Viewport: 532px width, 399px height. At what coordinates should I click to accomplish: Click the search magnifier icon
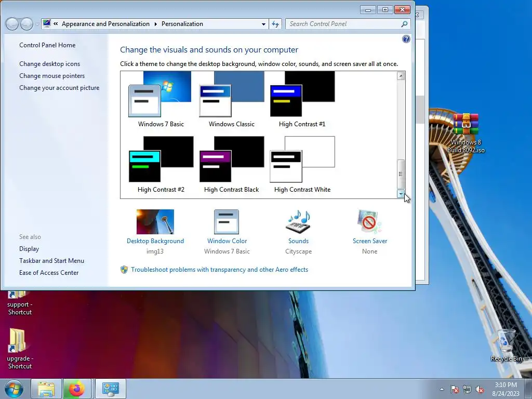coord(404,24)
